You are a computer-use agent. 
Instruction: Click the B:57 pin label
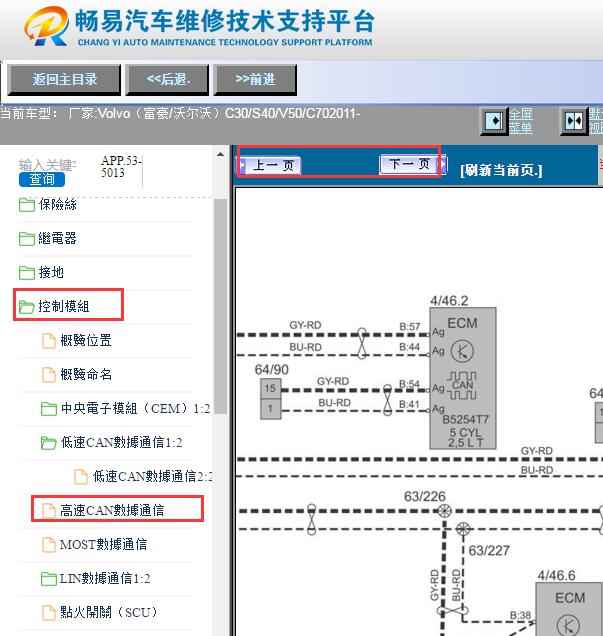[x=410, y=327]
